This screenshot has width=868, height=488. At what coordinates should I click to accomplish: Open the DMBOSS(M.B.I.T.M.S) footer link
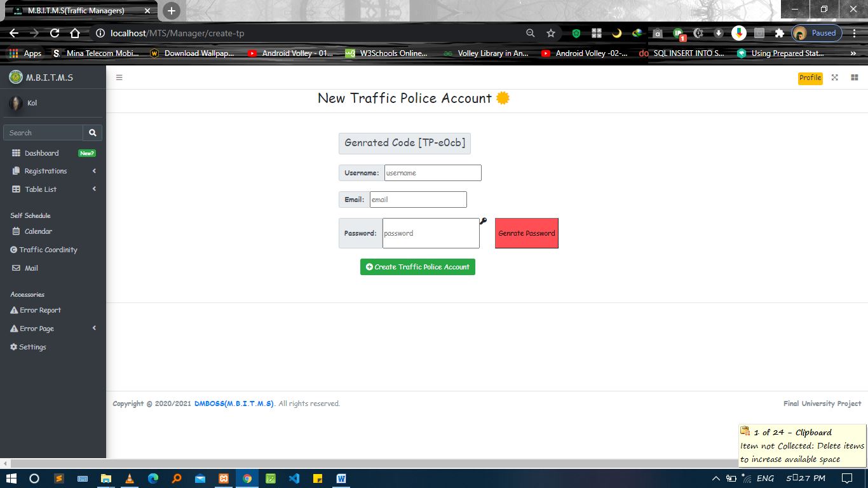coord(234,403)
